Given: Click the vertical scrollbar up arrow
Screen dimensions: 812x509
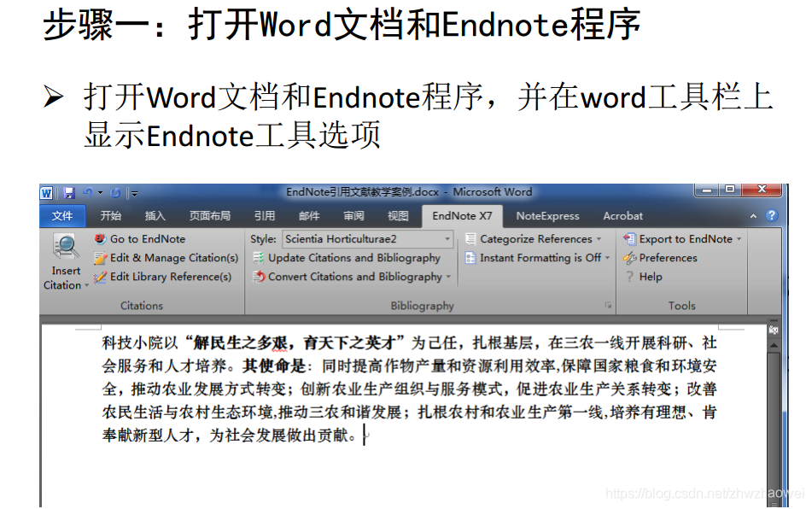Looking at the screenshot, I should tap(774, 345).
